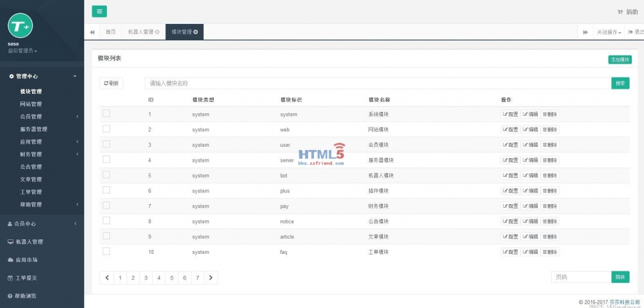
Task: Go to the next page with right chevron
Action: pos(211,277)
